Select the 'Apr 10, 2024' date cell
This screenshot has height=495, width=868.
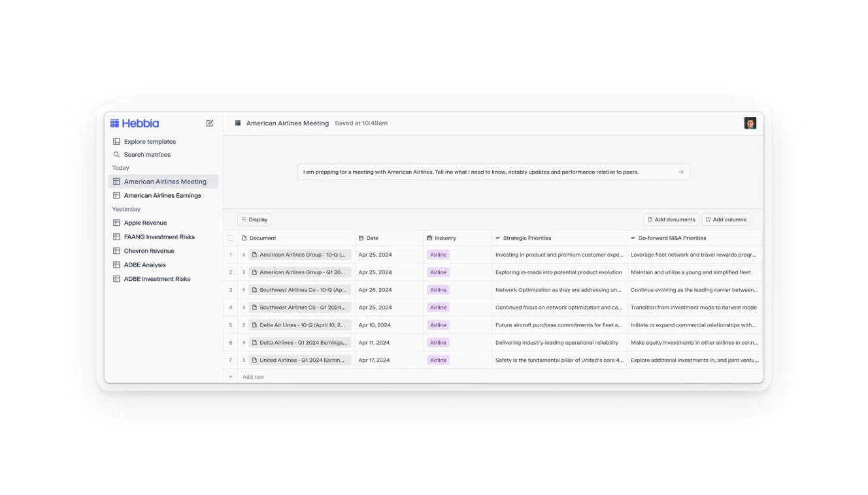coord(389,325)
